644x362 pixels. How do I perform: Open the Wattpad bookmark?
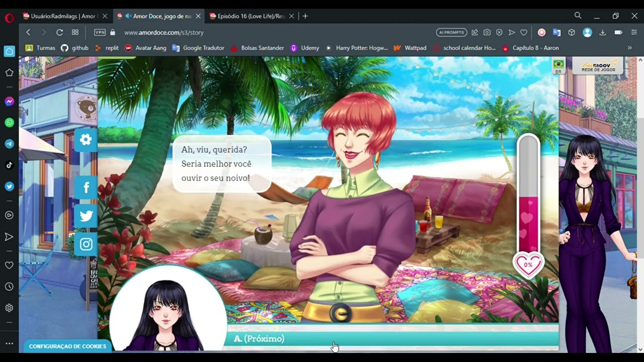tap(410, 48)
